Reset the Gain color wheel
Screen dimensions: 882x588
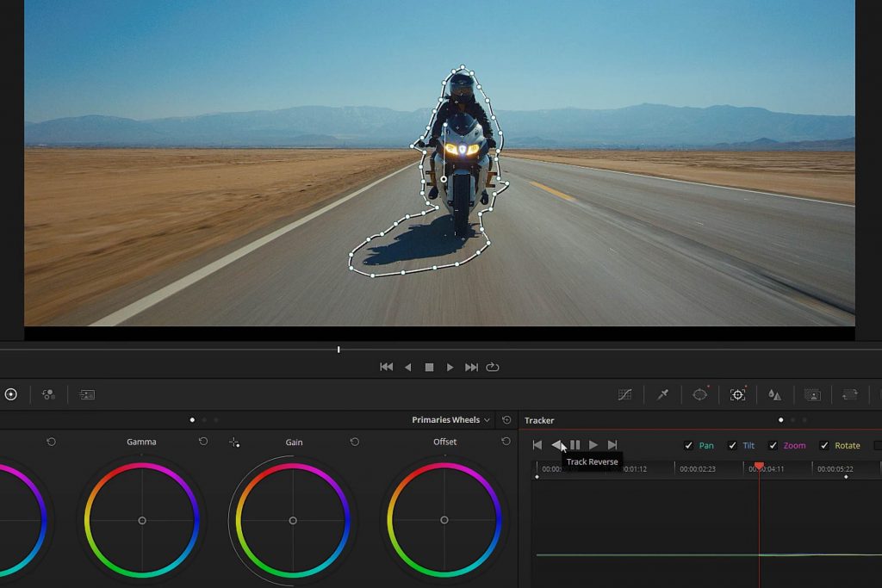coord(353,442)
